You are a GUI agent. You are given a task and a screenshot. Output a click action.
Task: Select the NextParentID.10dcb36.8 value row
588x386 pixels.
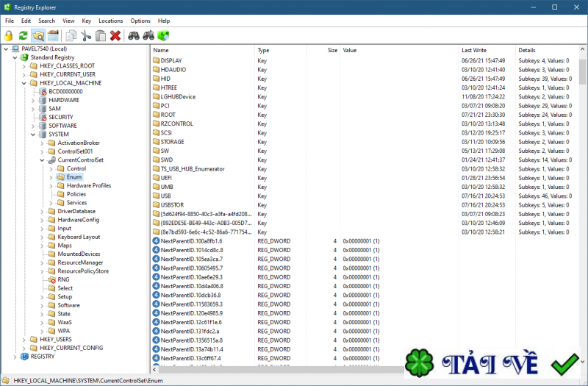click(x=365, y=296)
